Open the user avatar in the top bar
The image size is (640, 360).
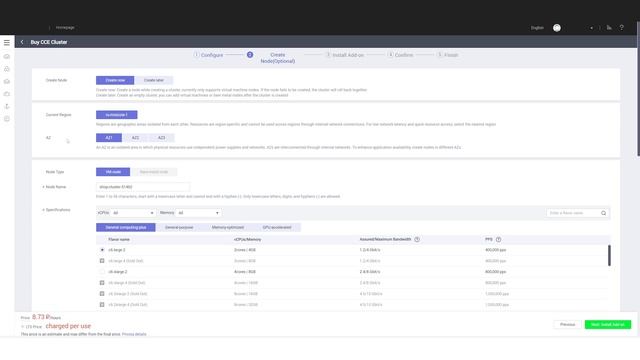[557, 28]
